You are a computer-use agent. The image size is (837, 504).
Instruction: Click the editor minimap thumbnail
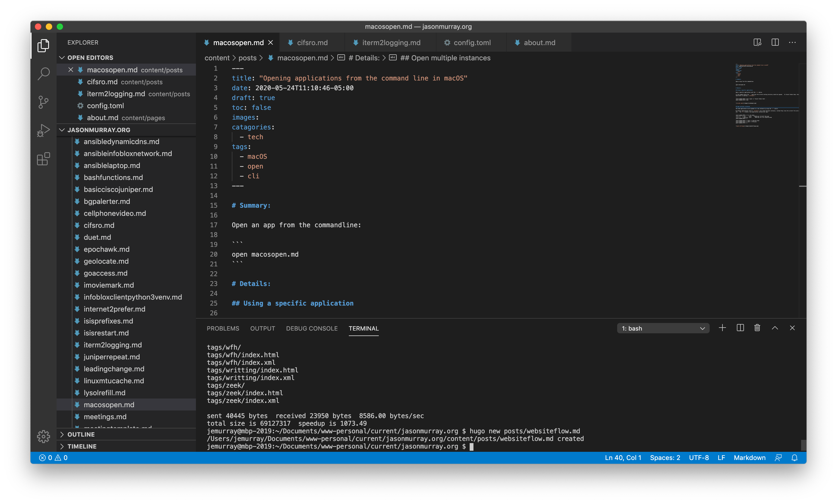[766, 95]
